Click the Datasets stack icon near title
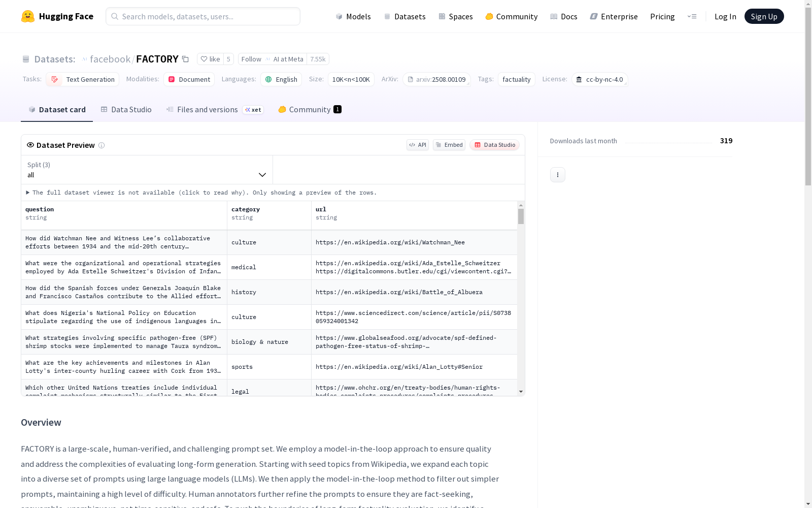 pyautogui.click(x=26, y=59)
